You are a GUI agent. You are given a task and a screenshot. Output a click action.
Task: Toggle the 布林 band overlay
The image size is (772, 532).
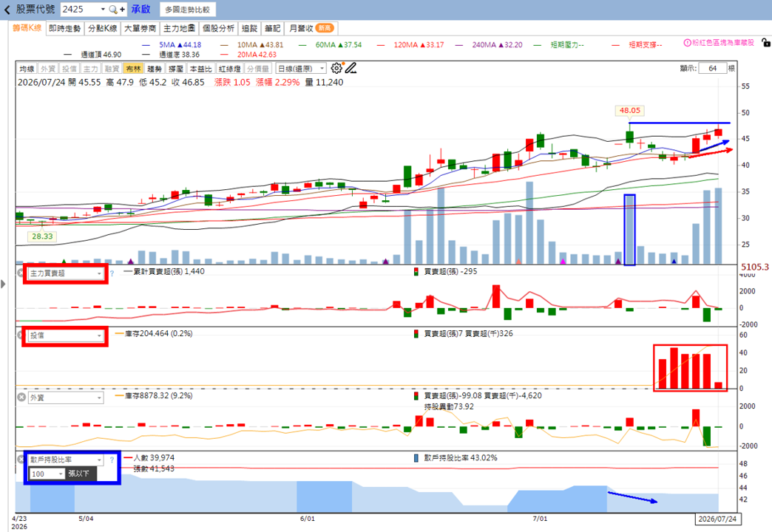(x=133, y=69)
